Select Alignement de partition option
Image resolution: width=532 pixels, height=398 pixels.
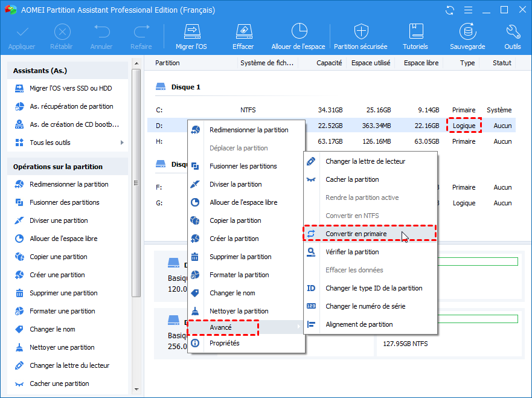point(359,324)
